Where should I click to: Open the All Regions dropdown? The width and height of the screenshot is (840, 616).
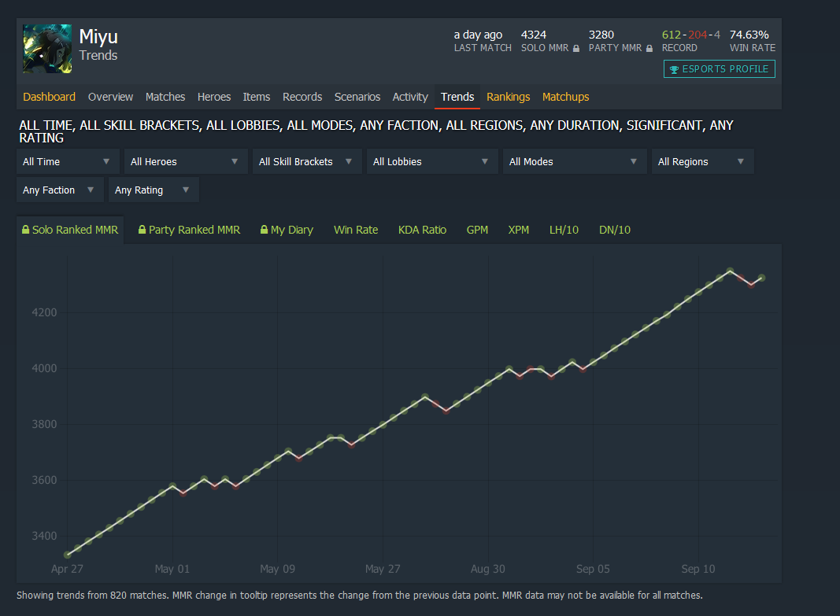point(702,161)
